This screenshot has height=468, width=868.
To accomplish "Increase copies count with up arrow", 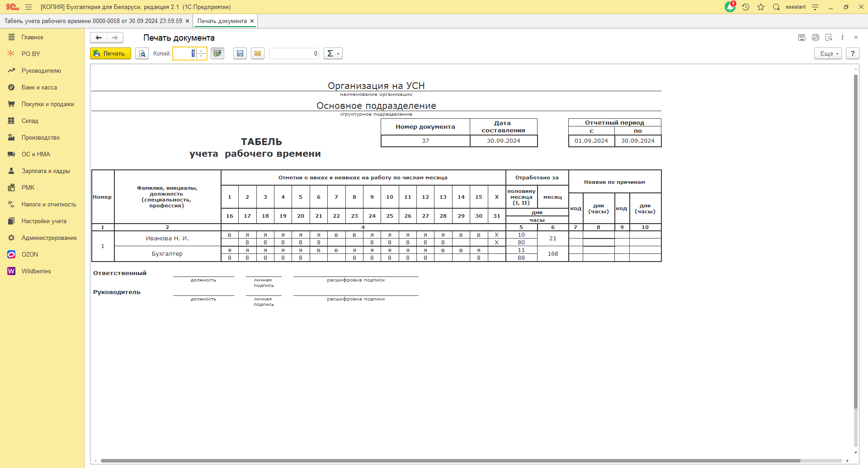I will [x=202, y=51].
